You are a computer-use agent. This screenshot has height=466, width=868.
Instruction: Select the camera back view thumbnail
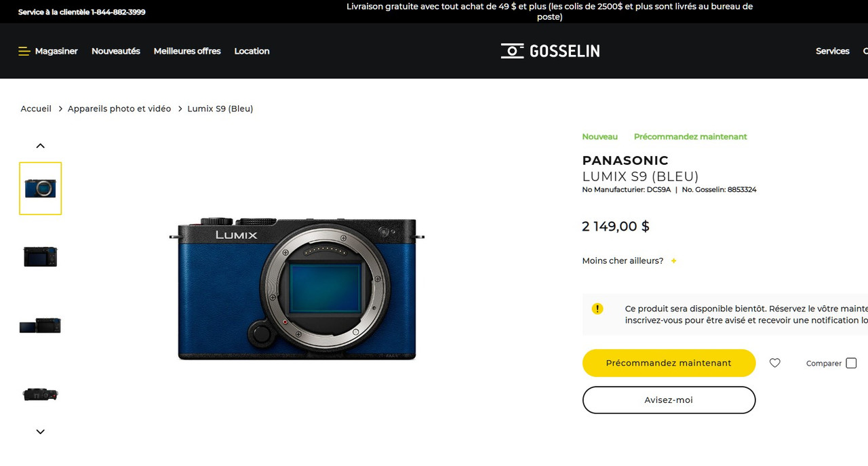pyautogui.click(x=41, y=256)
